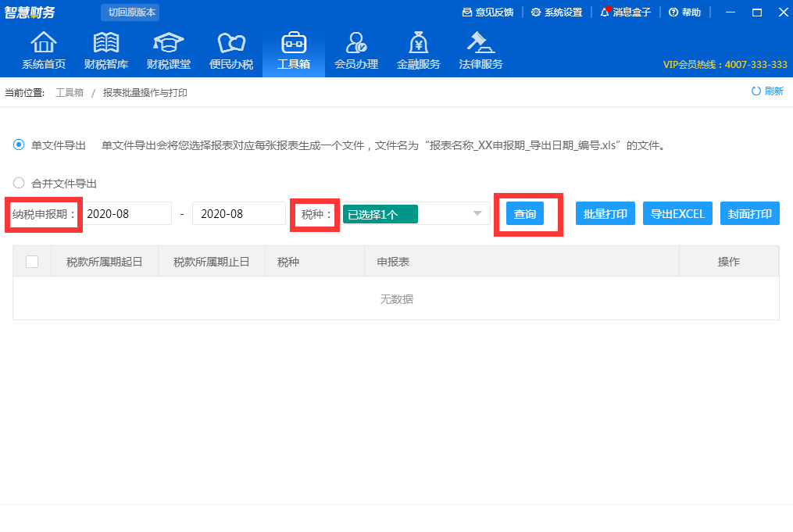Click the 便民办税 tax service icon
The width and height of the screenshot is (793, 532).
point(230,48)
